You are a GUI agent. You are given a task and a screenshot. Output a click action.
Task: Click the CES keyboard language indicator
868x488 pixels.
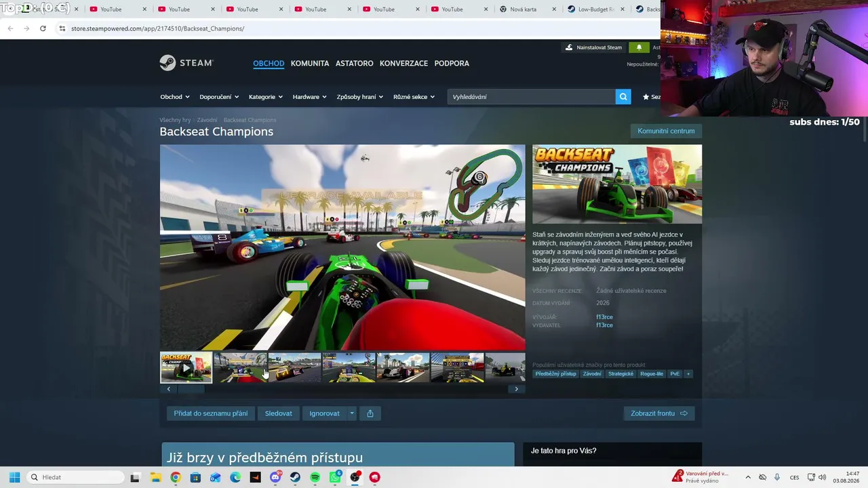coord(794,477)
